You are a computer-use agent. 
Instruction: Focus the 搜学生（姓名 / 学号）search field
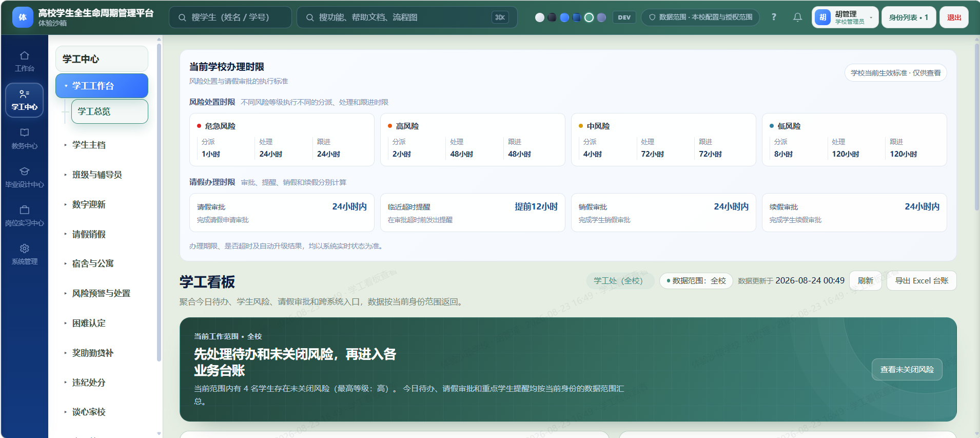click(230, 17)
